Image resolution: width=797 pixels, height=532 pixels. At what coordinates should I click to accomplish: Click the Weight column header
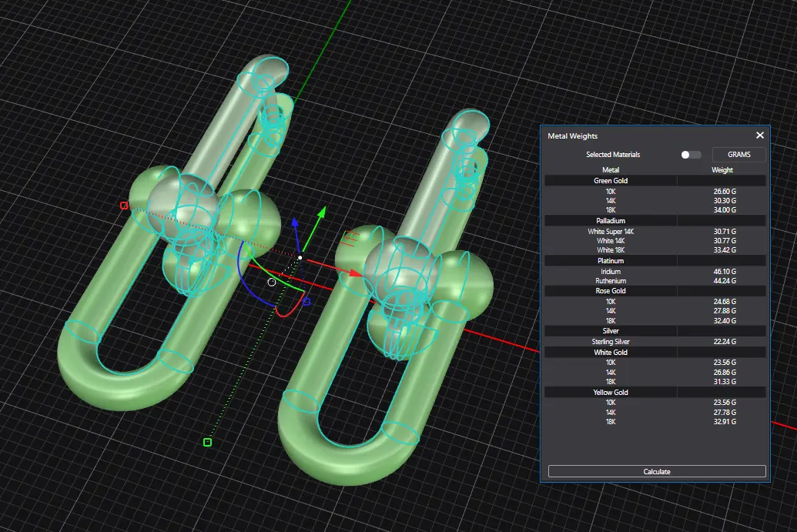pyautogui.click(x=722, y=169)
